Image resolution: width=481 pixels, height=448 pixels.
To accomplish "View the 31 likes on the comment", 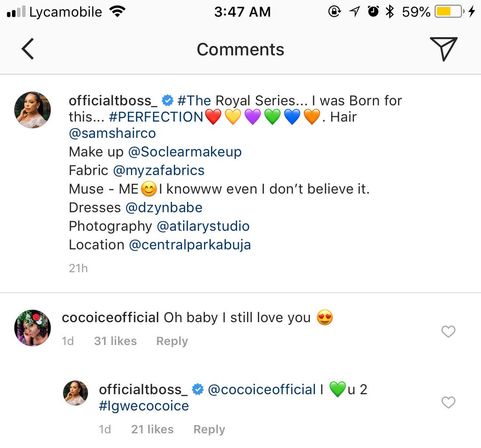I will (115, 341).
